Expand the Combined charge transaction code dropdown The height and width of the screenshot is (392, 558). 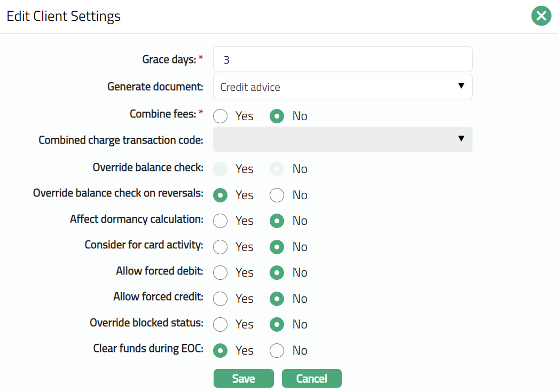pos(342,139)
